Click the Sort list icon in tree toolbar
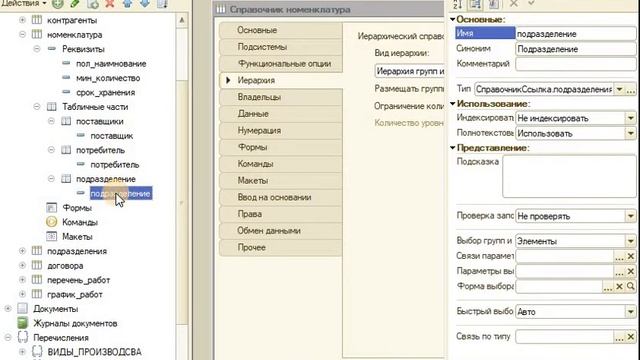 [162, 4]
